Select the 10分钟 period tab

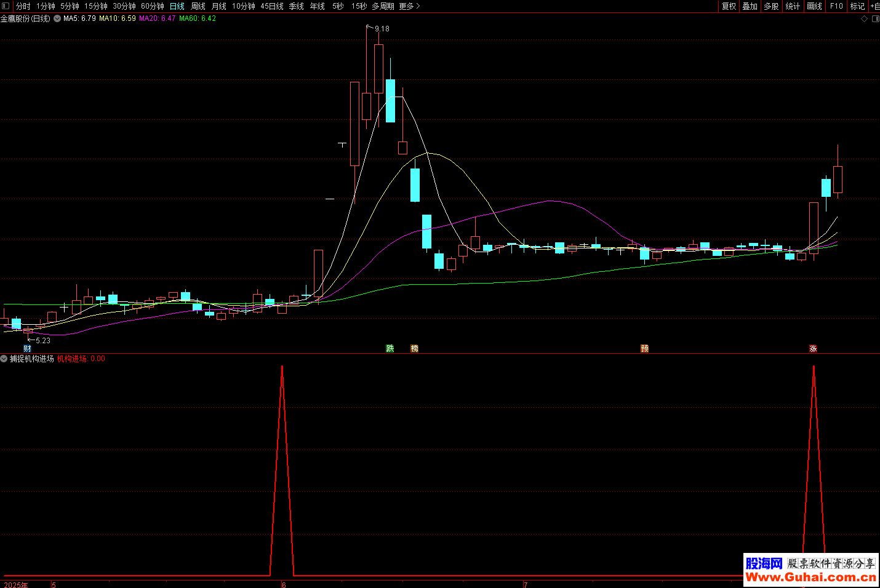(x=244, y=6)
